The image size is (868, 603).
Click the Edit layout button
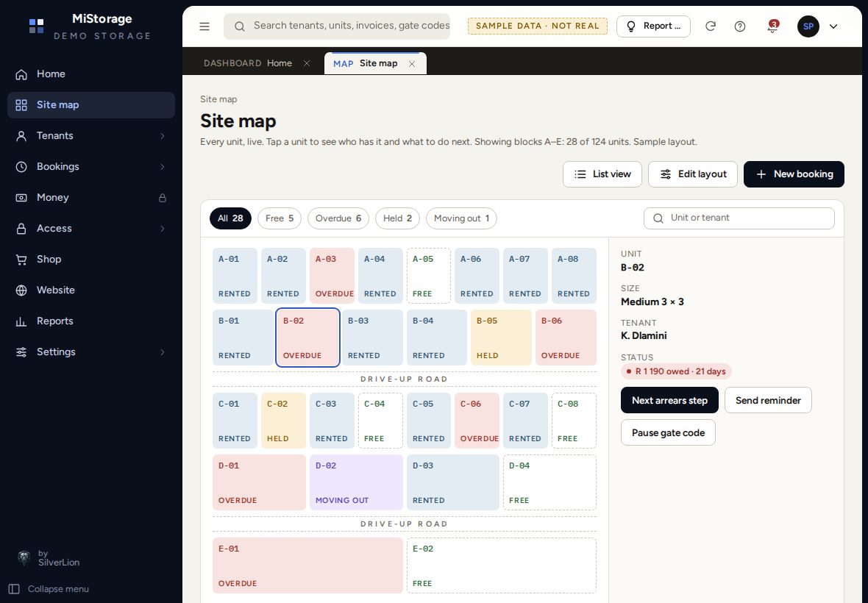[693, 174]
